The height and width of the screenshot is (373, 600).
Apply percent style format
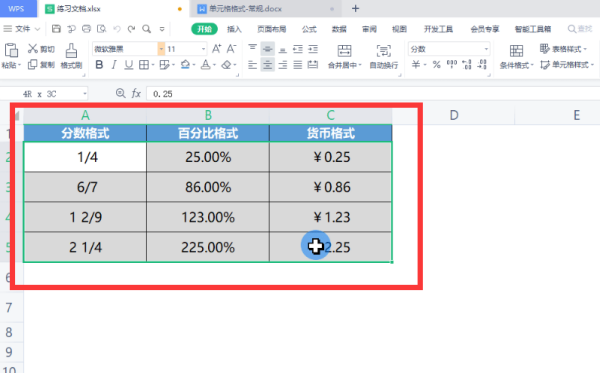point(436,65)
